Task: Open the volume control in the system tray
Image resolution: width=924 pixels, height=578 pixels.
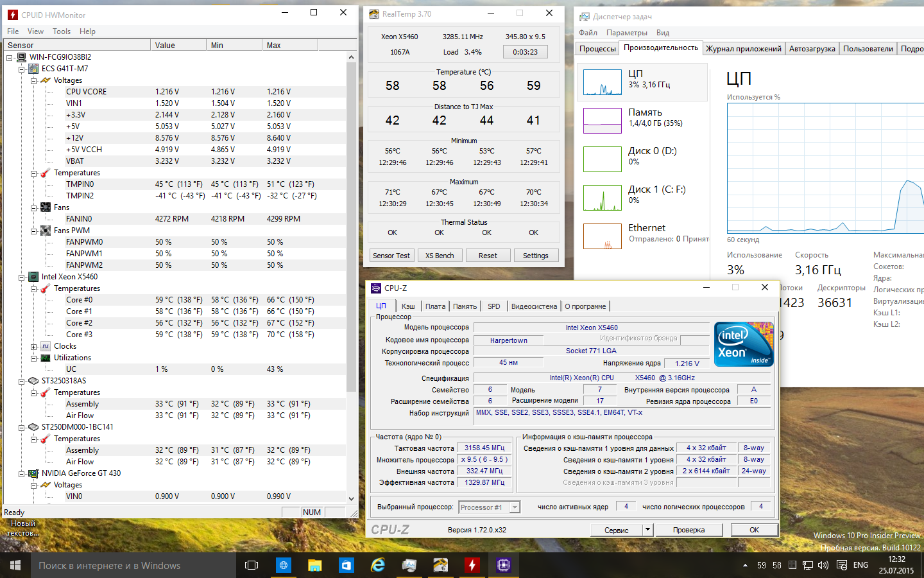Action: (823, 565)
